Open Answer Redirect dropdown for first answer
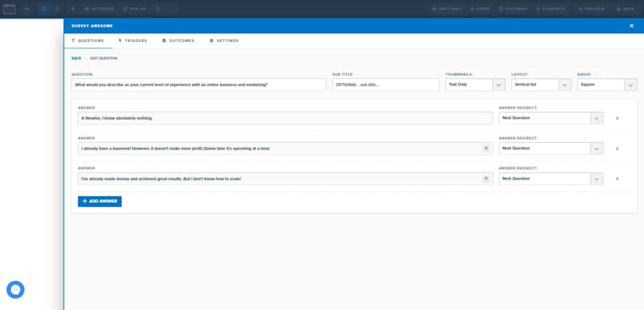This screenshot has height=310, width=644. click(596, 118)
